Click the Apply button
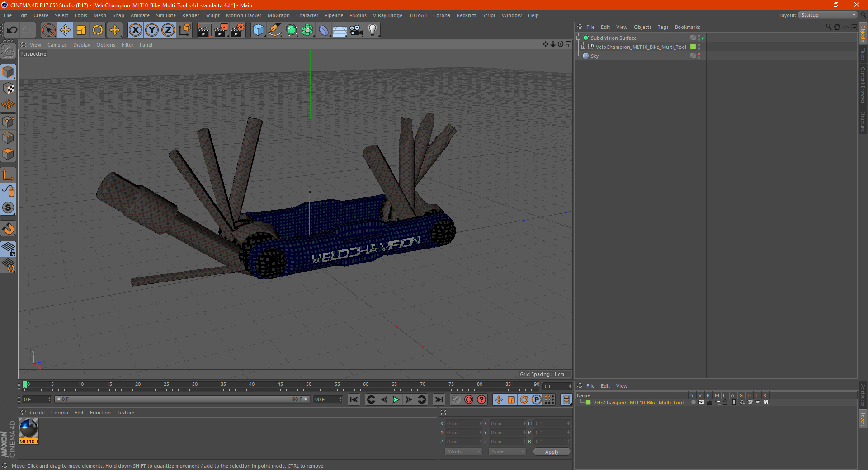Image resolution: width=868 pixels, height=470 pixels. tap(552, 452)
